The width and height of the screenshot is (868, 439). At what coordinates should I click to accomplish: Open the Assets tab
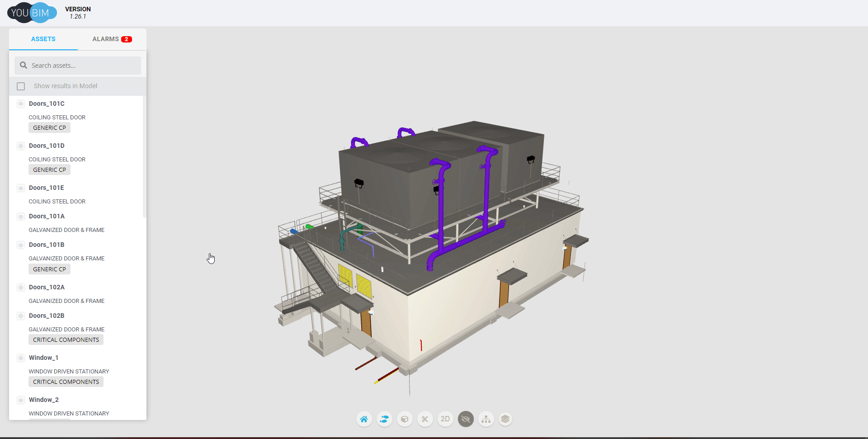[x=43, y=39]
